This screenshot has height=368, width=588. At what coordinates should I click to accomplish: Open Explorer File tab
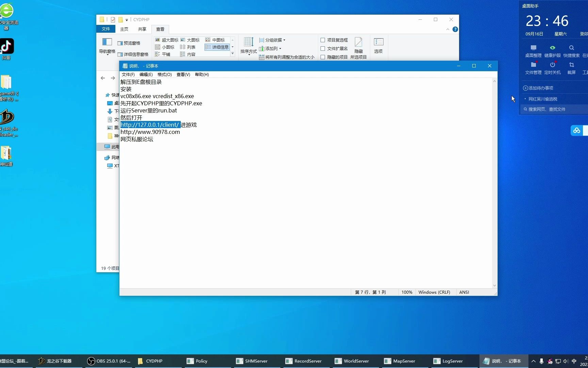coord(106,29)
